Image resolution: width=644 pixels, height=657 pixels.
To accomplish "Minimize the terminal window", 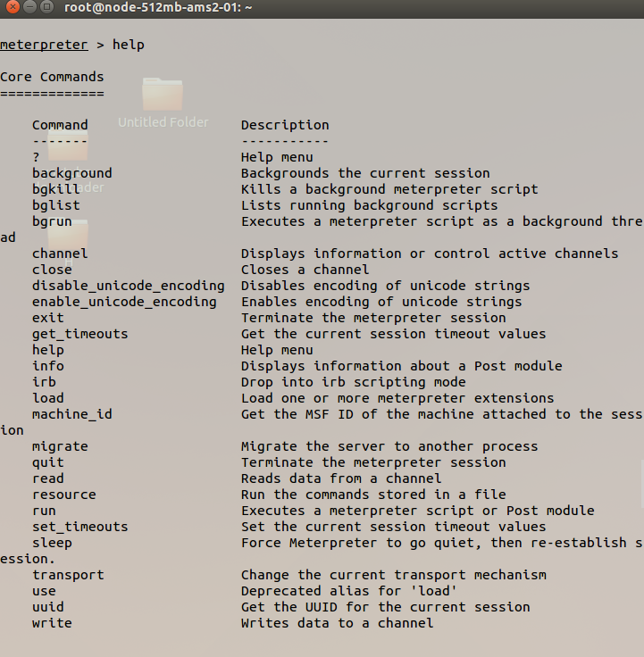I will pyautogui.click(x=29, y=8).
